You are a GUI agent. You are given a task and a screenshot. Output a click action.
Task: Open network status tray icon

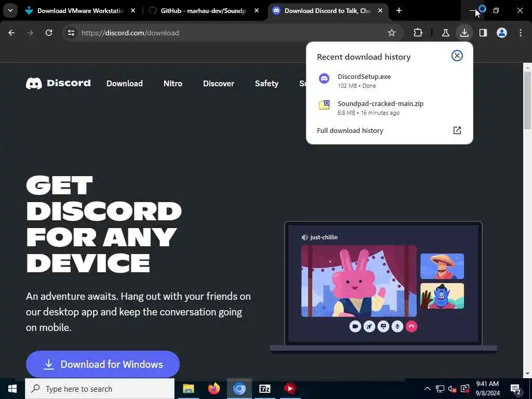pos(440,389)
